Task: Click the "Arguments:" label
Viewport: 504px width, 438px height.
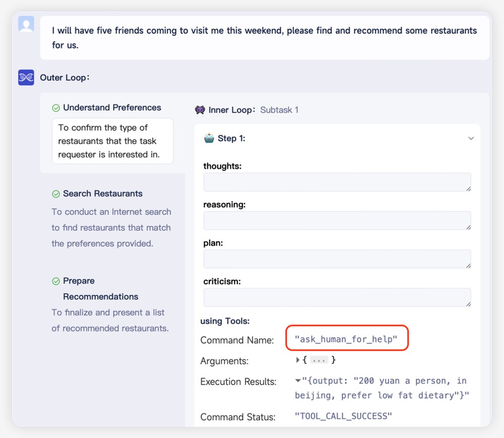Action: pos(224,361)
